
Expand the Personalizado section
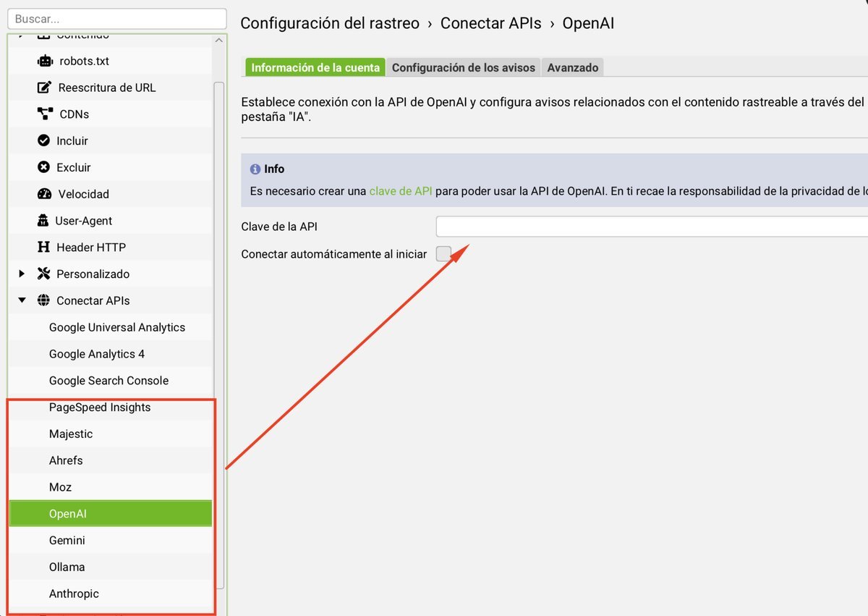20,274
